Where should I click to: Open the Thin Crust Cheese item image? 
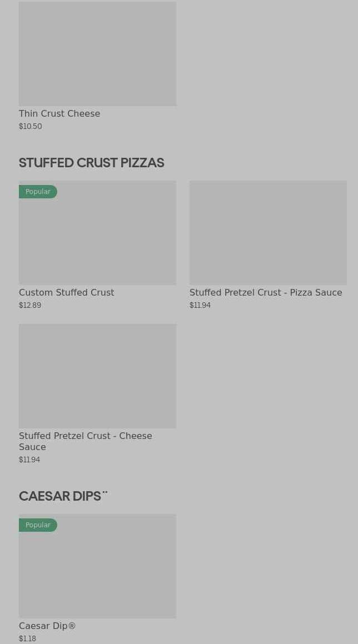97,53
